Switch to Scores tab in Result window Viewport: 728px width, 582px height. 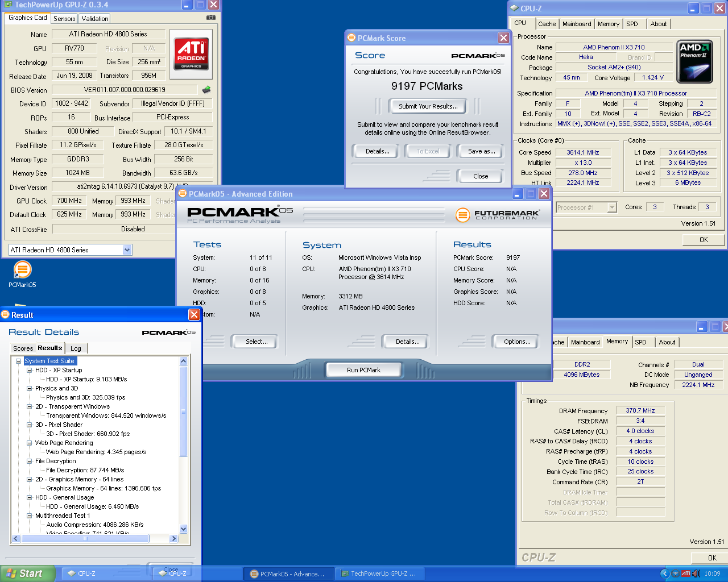click(x=23, y=348)
